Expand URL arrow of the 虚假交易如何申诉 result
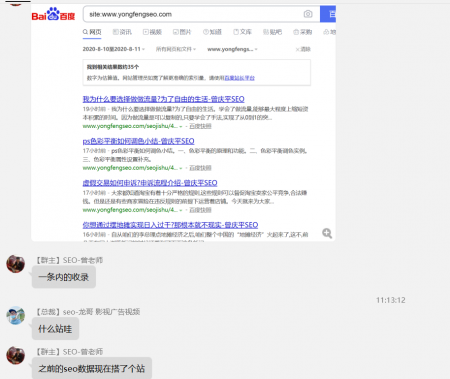450x379 pixels. [x=181, y=210]
